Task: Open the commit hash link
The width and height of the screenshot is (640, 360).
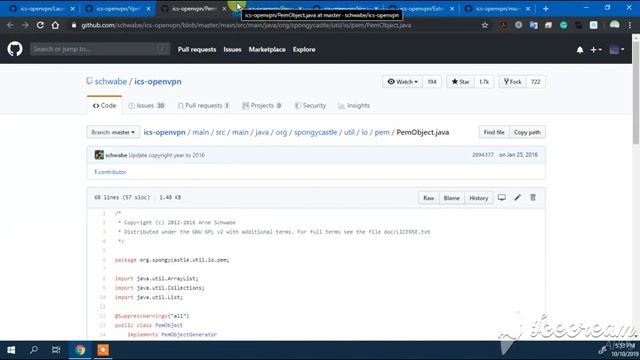Action: pyautogui.click(x=482, y=155)
